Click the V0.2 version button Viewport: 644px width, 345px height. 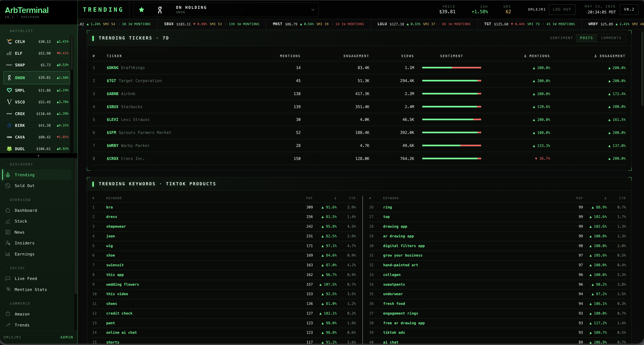(x=629, y=9)
